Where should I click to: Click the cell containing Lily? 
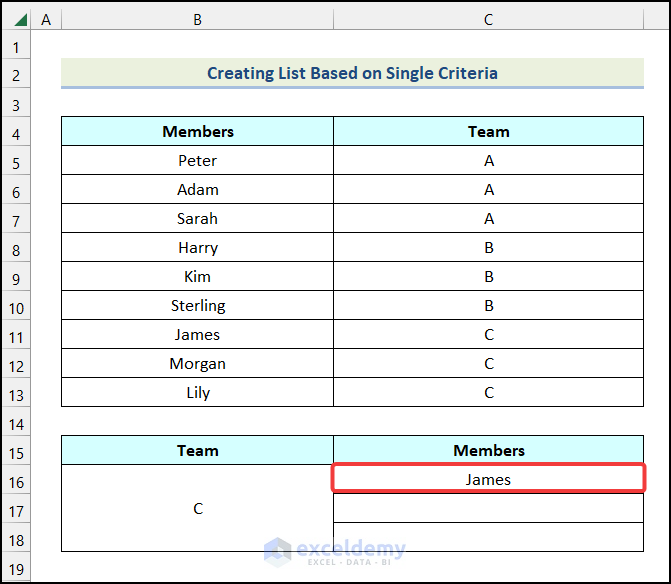point(197,393)
